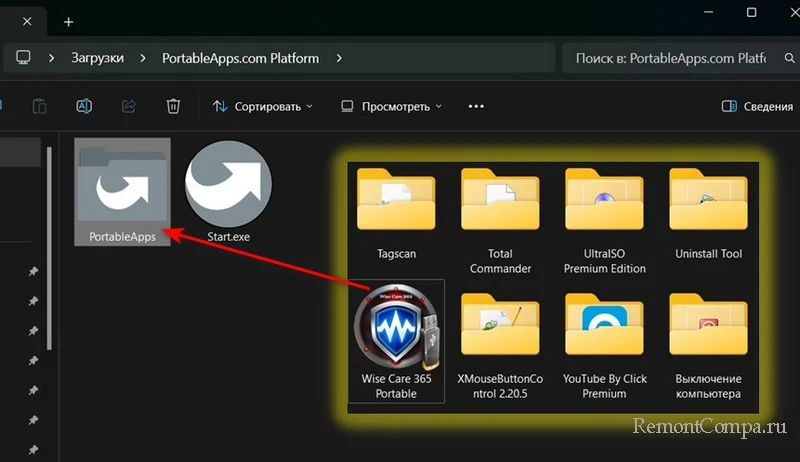Open the three-dots more options menu
Viewport: 800px width, 462px height.
click(x=476, y=106)
